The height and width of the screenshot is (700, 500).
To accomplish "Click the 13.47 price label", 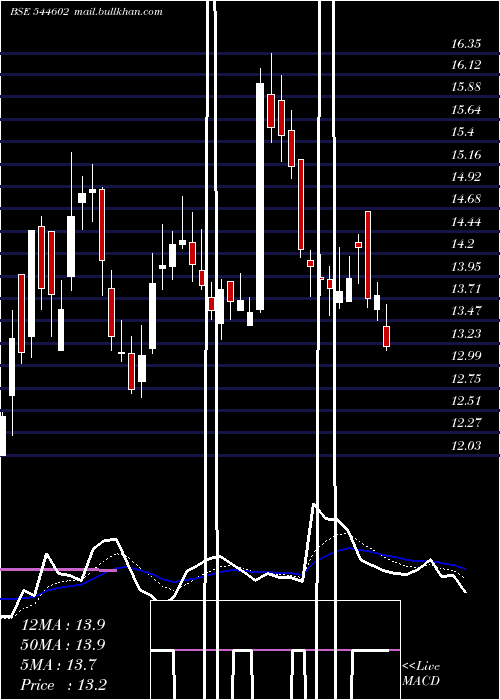I will pyautogui.click(x=466, y=311).
